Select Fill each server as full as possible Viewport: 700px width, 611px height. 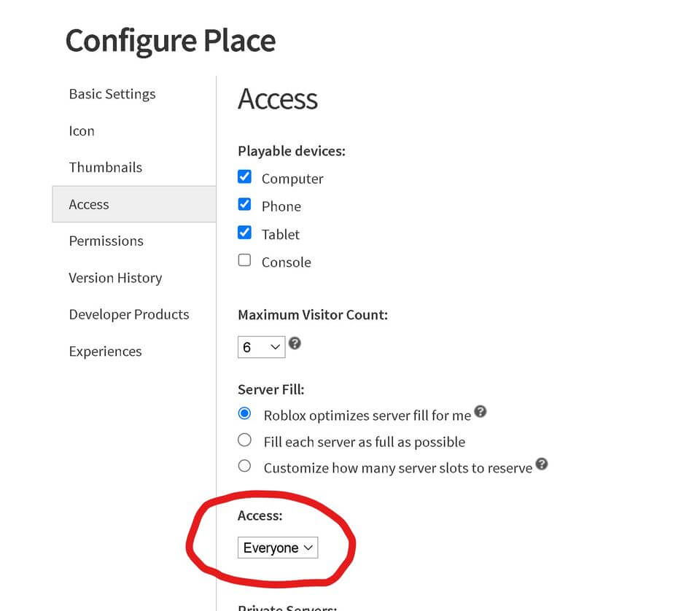point(245,440)
